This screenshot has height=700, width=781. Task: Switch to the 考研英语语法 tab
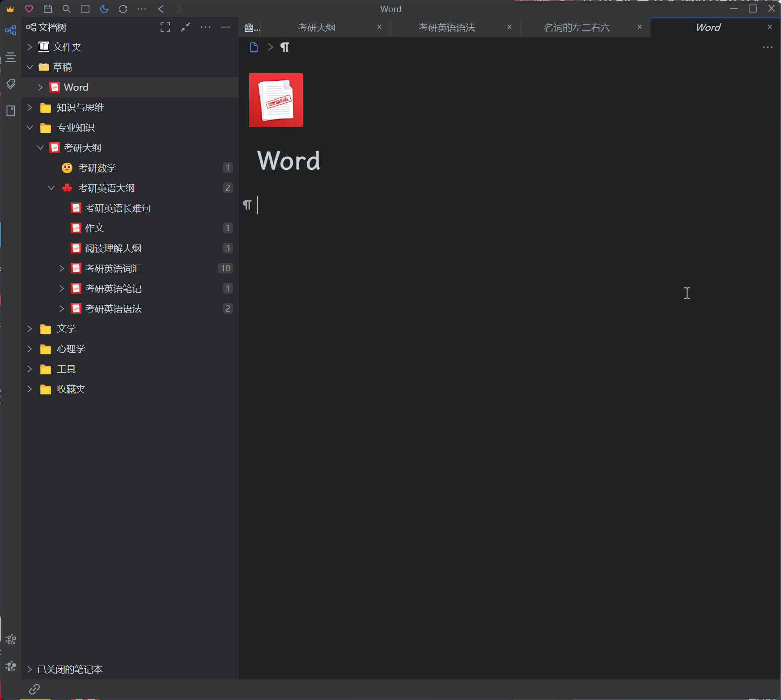pos(446,28)
